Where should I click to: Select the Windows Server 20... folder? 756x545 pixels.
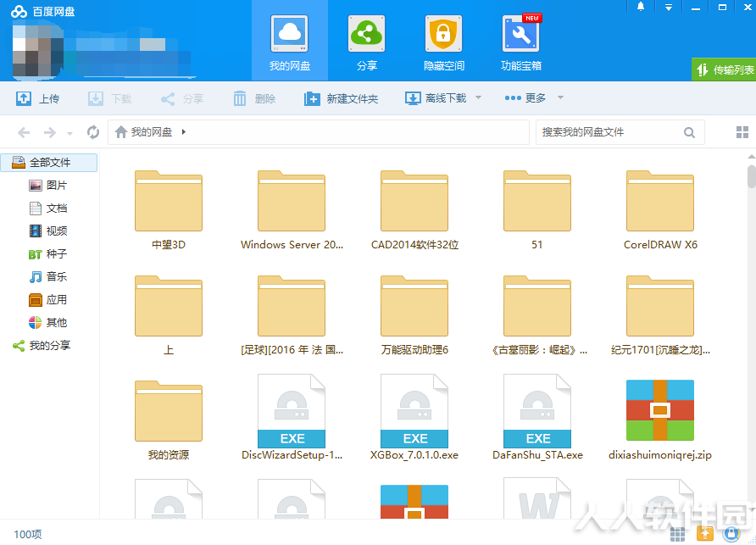pyautogui.click(x=292, y=210)
